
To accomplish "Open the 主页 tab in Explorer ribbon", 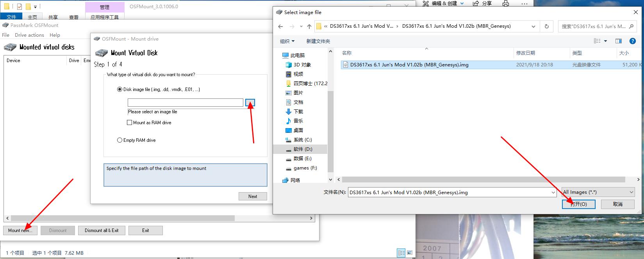I will (32, 17).
